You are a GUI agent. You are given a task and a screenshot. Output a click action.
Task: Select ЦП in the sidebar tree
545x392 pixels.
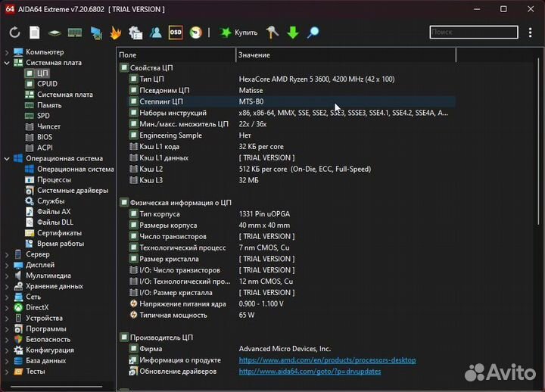point(37,73)
